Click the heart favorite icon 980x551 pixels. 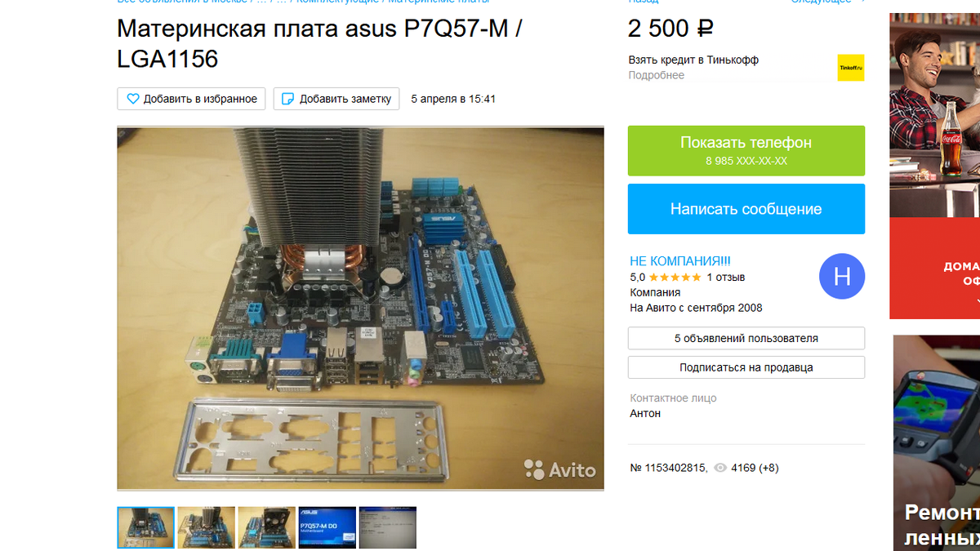point(133,99)
